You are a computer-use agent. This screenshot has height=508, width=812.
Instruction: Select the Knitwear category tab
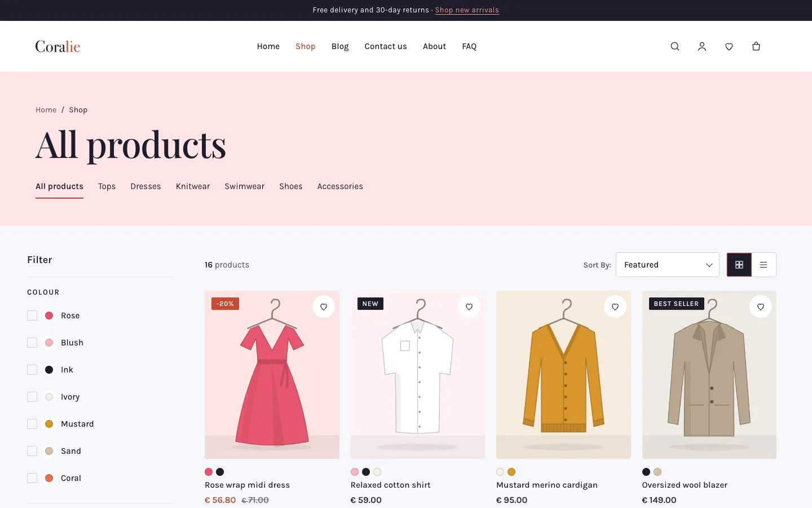pyautogui.click(x=193, y=186)
